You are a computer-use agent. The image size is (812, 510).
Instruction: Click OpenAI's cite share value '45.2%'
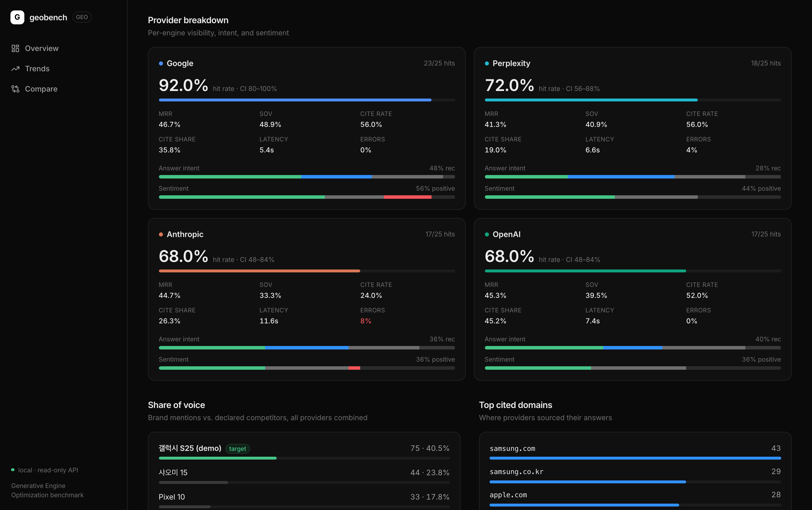pos(495,321)
